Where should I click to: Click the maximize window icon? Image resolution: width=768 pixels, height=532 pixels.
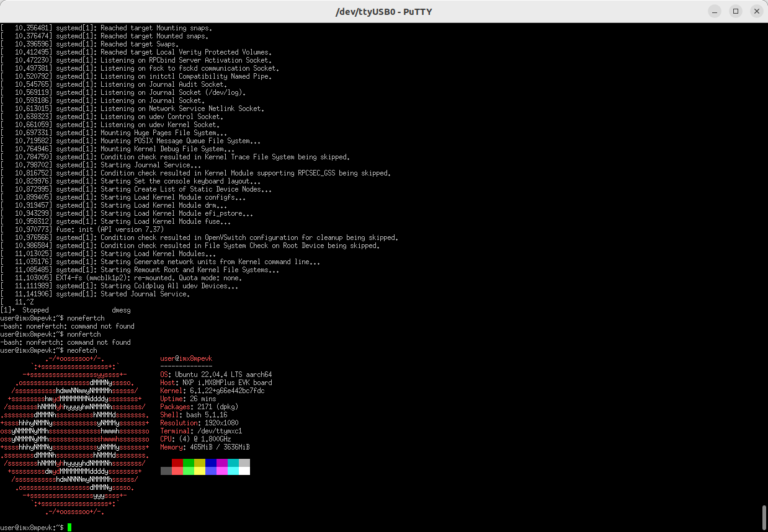click(x=735, y=11)
